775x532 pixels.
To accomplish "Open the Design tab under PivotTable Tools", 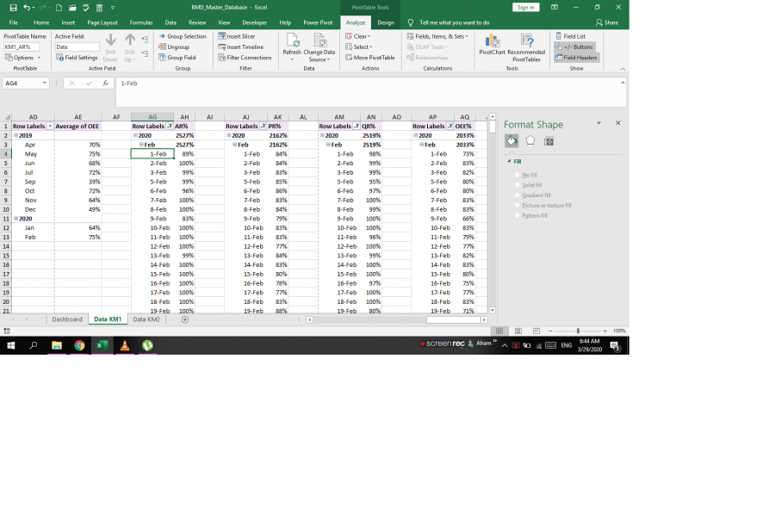I will tap(386, 22).
